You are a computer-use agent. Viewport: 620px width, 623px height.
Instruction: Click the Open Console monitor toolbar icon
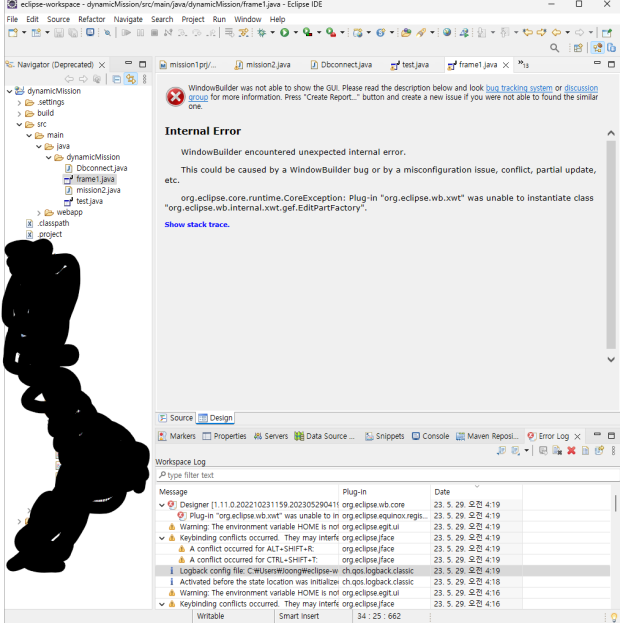(90, 33)
